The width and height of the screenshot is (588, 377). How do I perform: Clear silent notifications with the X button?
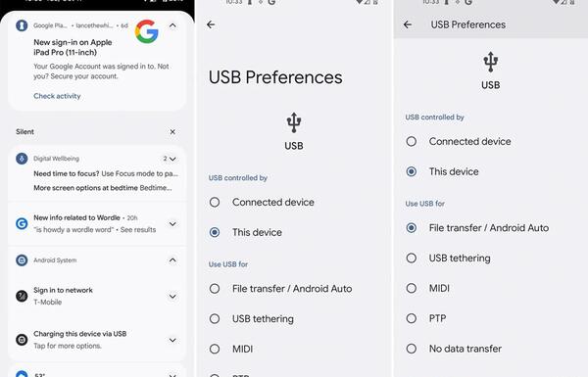click(x=172, y=132)
